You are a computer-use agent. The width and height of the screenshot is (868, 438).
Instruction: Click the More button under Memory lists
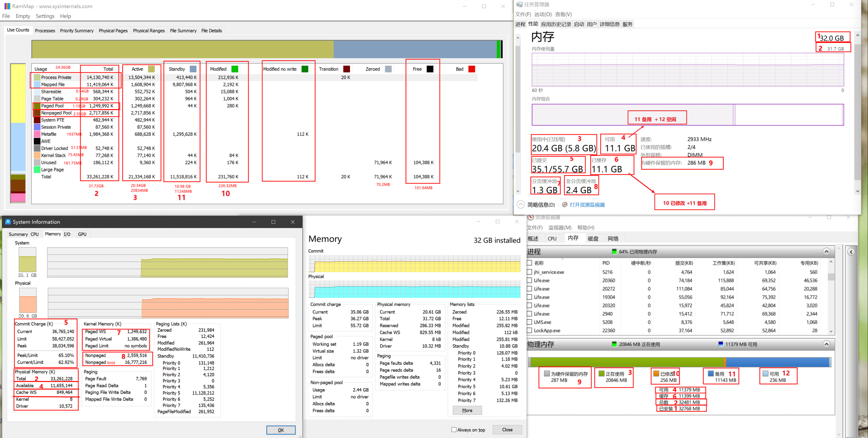467,410
